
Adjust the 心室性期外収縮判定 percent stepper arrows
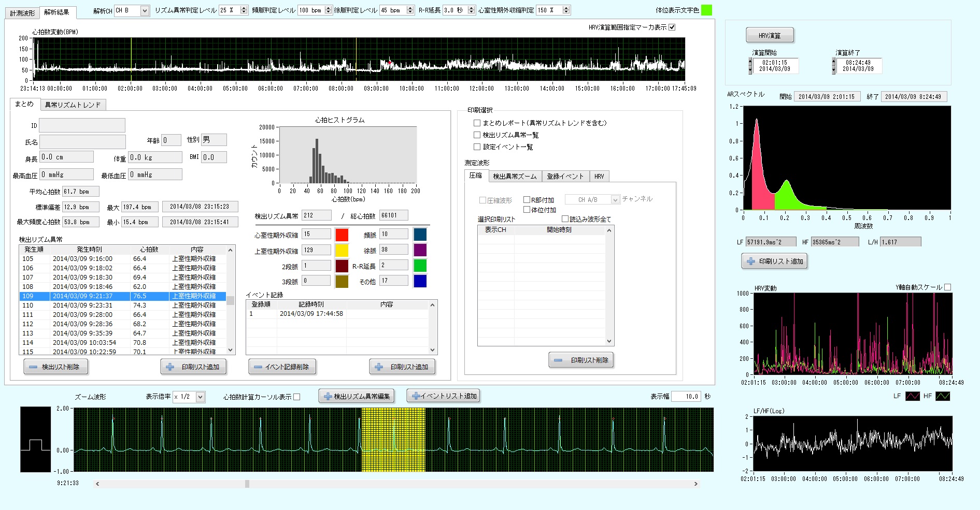click(x=566, y=10)
